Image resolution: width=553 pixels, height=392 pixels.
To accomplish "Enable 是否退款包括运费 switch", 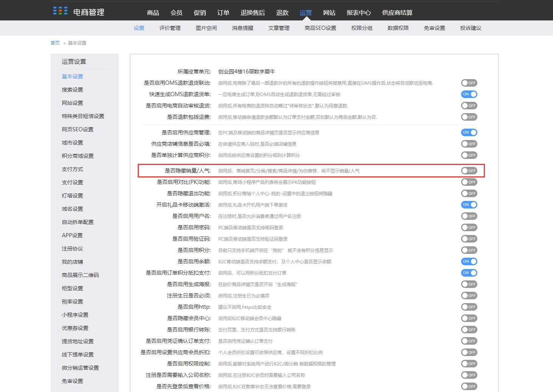I will (x=469, y=117).
